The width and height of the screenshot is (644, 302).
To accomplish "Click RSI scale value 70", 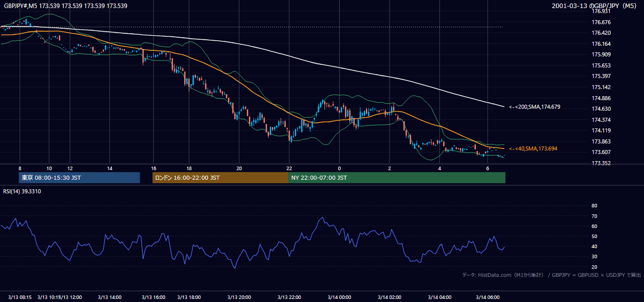I will click(595, 216).
